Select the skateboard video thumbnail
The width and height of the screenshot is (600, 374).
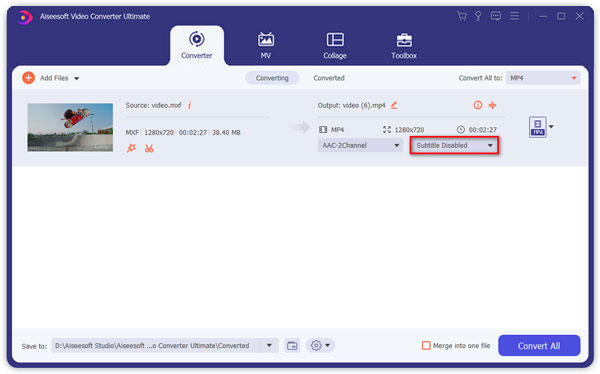point(70,127)
